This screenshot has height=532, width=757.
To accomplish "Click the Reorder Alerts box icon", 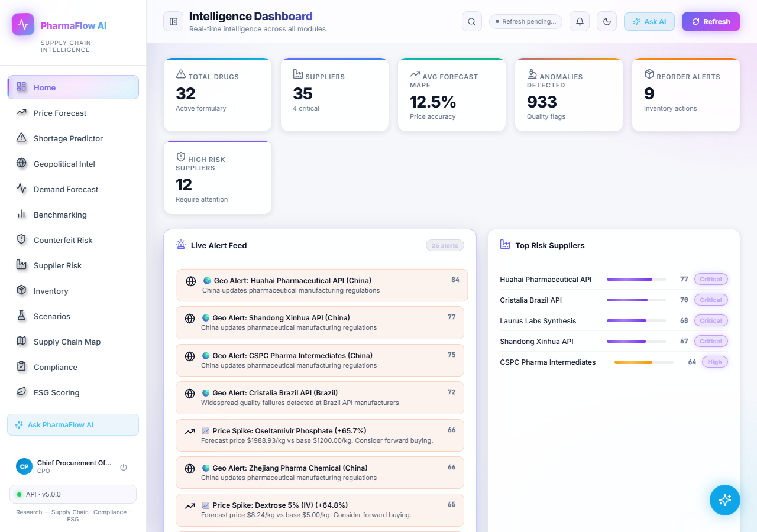I will pos(649,74).
